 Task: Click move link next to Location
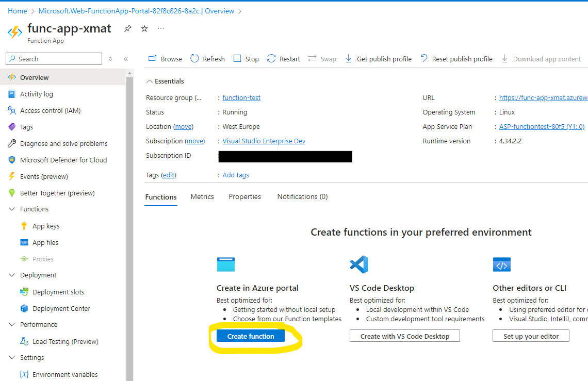point(184,127)
